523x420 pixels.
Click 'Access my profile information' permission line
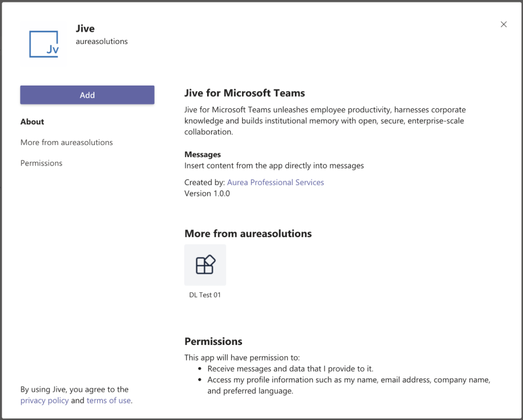[x=349, y=386]
